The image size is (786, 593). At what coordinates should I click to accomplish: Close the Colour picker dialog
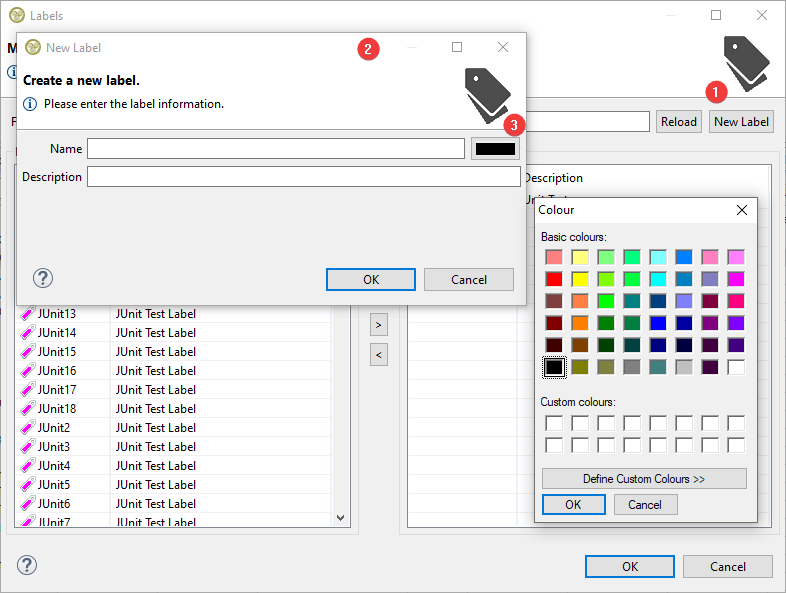pyautogui.click(x=741, y=210)
